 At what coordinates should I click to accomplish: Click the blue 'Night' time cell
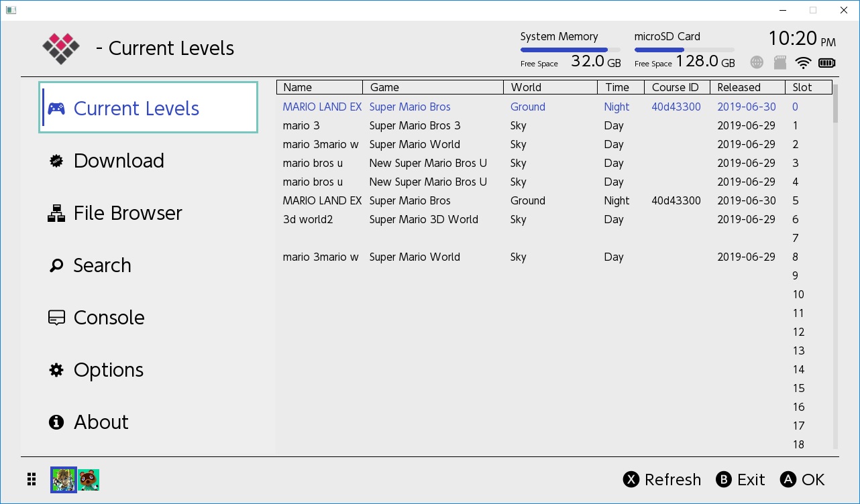point(616,107)
